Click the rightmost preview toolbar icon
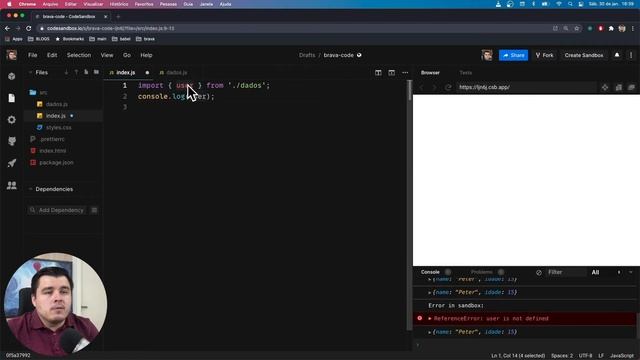Screen dimensions: 640x360 (x=631, y=87)
